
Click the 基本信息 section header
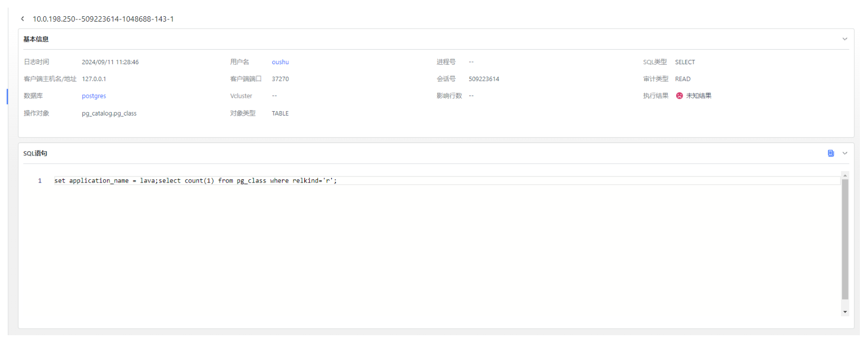coord(36,39)
